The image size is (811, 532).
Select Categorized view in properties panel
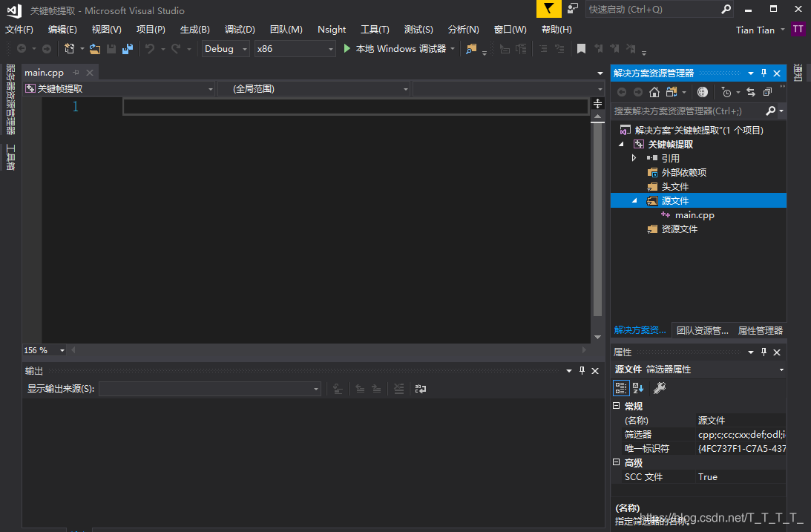[x=621, y=388]
